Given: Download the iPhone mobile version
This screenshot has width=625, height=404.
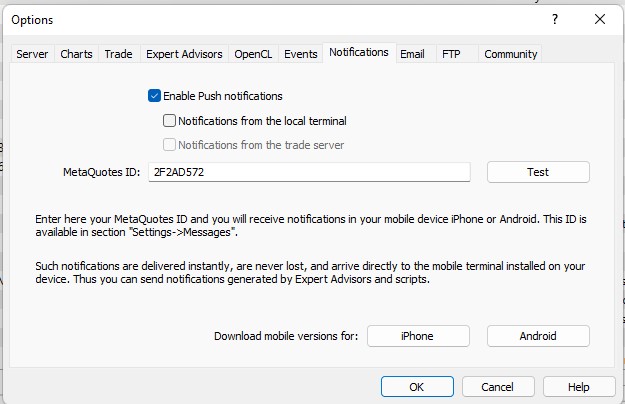Looking at the screenshot, I should pyautogui.click(x=418, y=336).
